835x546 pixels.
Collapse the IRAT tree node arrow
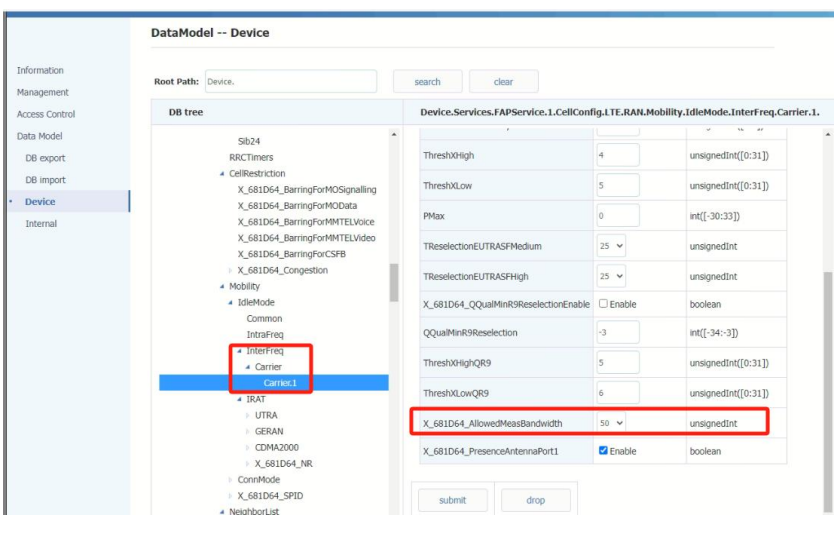[x=239, y=400]
